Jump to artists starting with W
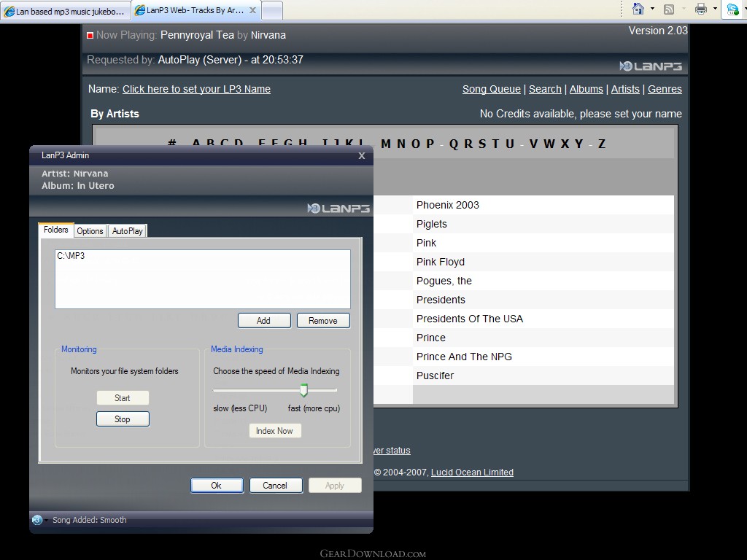This screenshot has height=560, width=747. (549, 144)
